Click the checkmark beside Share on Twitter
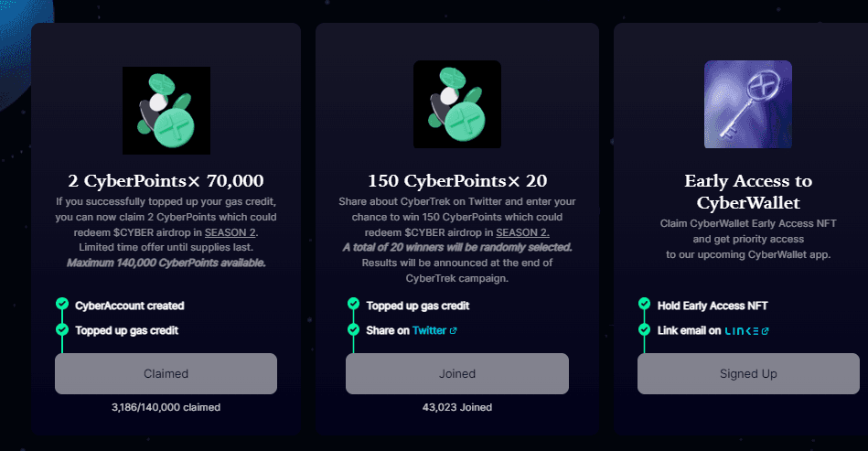This screenshot has width=868, height=451. (x=352, y=329)
